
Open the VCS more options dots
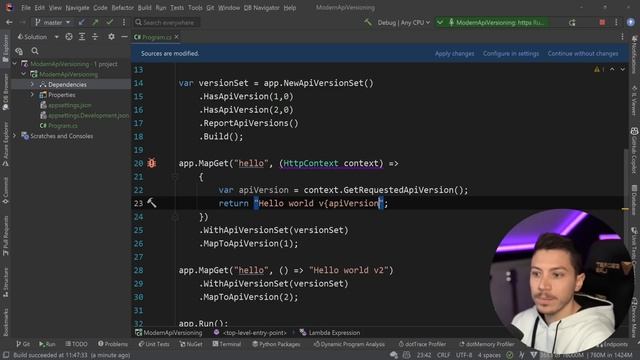coord(124,22)
